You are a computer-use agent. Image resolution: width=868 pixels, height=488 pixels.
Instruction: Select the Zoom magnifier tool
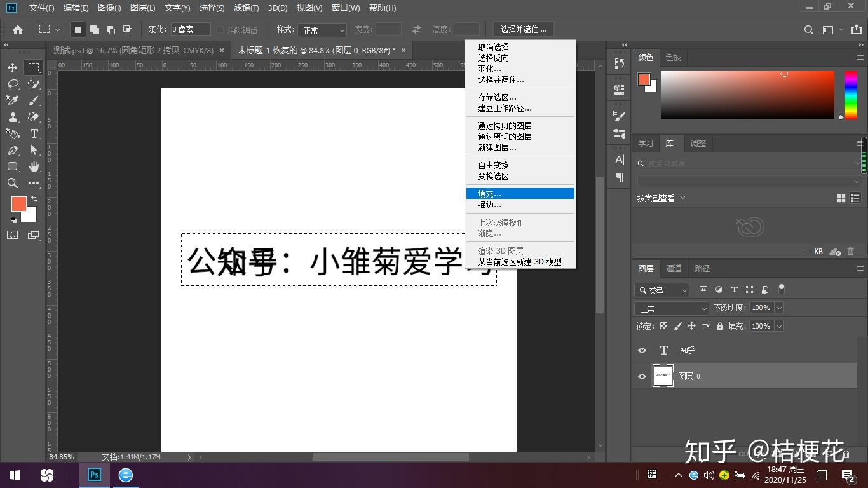[12, 183]
